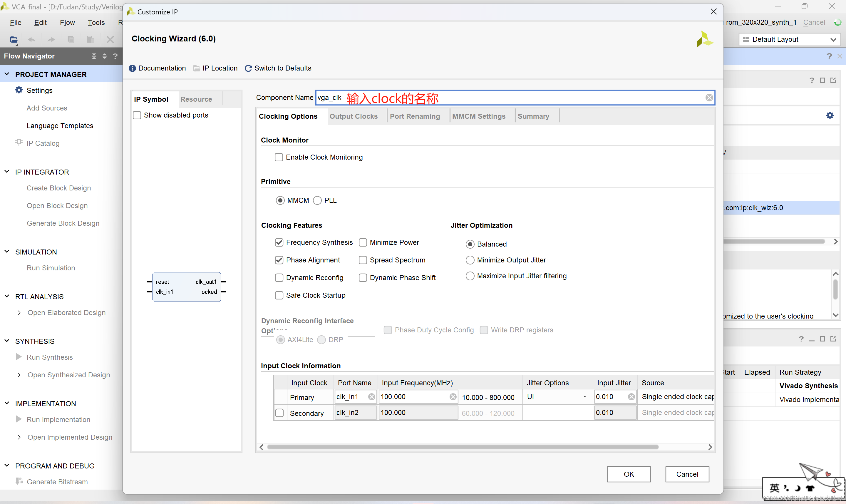Image resolution: width=846 pixels, height=504 pixels.
Task: Expand Open Synthesized Design
Action: (19, 375)
